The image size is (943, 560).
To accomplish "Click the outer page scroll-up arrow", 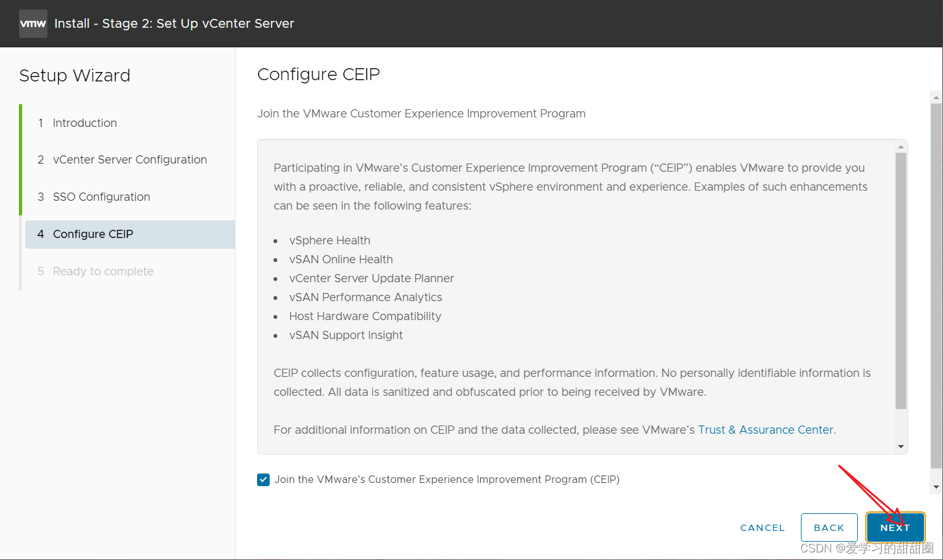I will pos(936,97).
